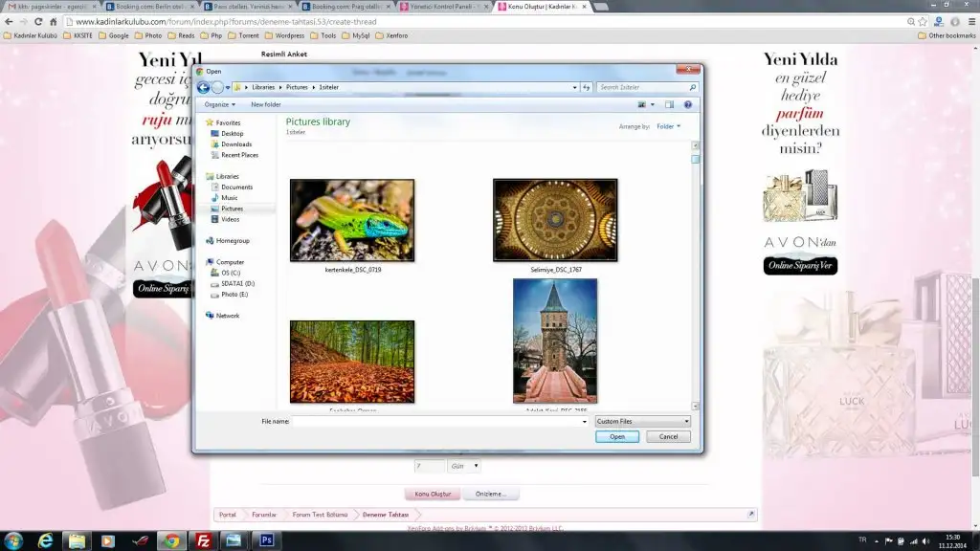Viewport: 980px width, 551px height.
Task: Click the search magnifier in Open dialog
Action: coord(693,87)
